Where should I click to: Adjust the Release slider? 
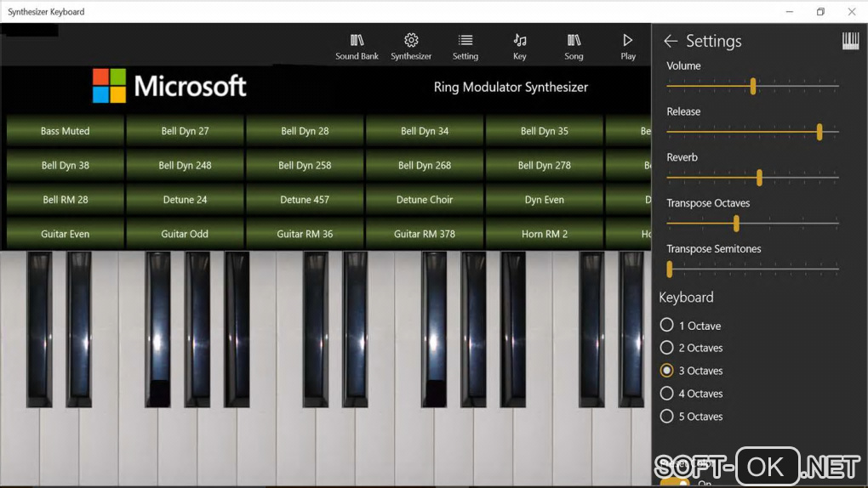click(x=753, y=132)
